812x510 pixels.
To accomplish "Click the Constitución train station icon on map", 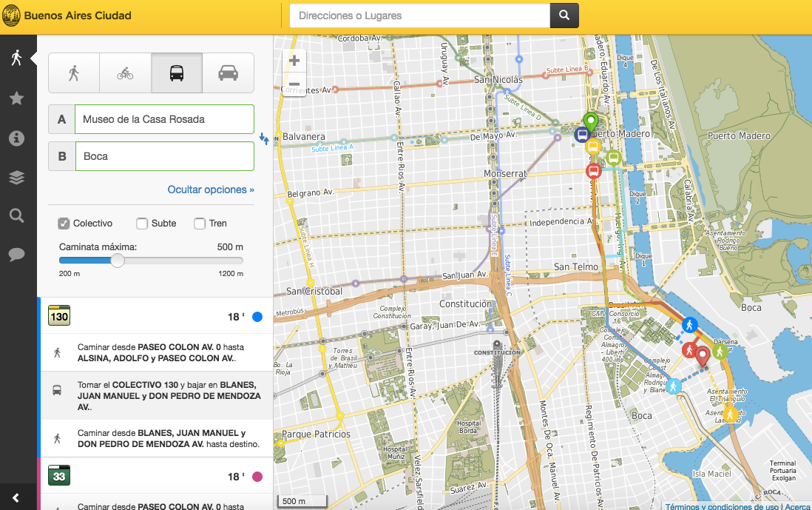I will (497, 344).
